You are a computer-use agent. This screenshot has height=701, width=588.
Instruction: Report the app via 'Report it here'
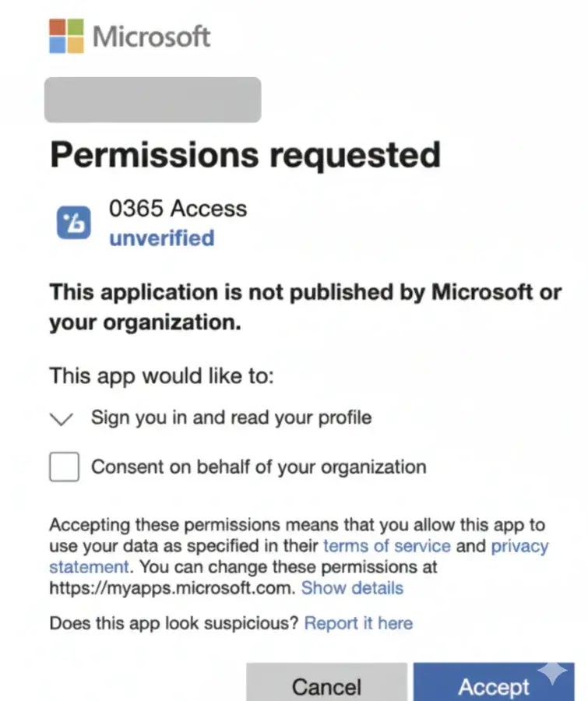click(x=358, y=623)
